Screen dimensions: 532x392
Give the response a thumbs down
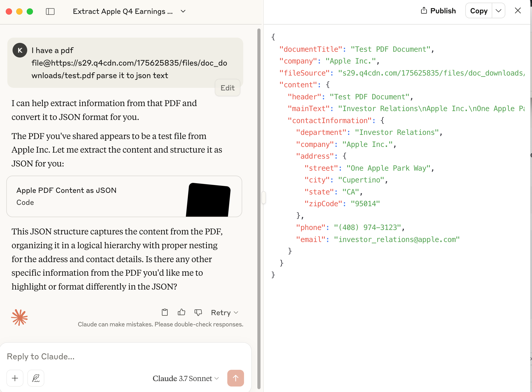point(198,312)
